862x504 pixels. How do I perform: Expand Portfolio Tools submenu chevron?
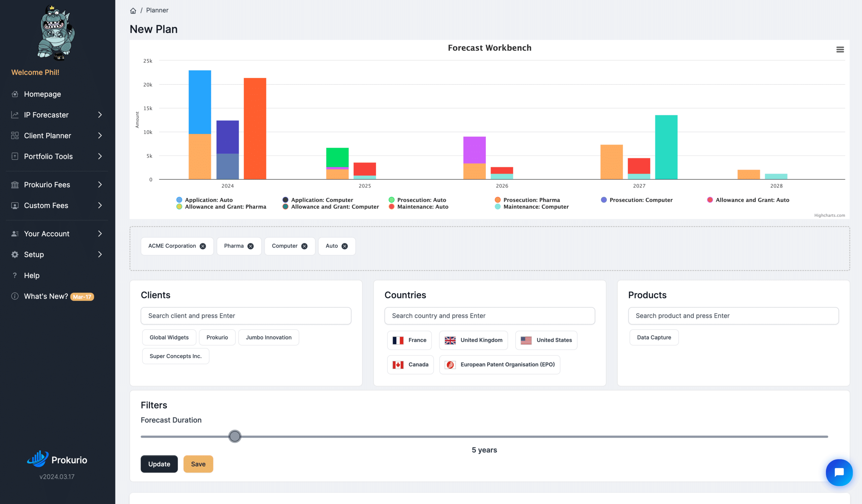point(100,156)
